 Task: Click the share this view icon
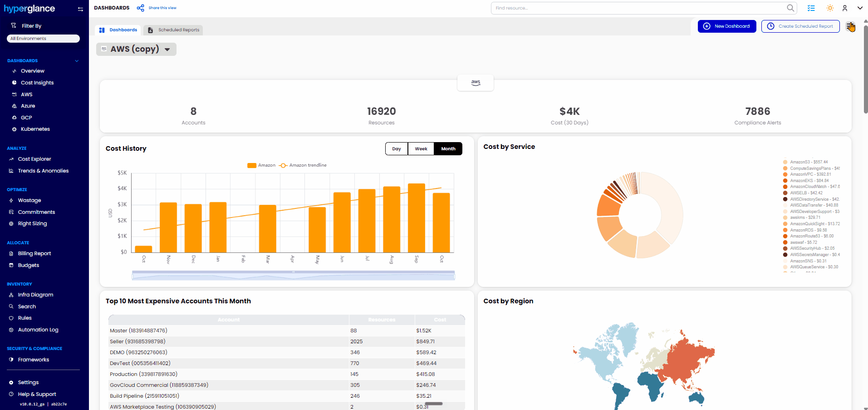coord(141,8)
